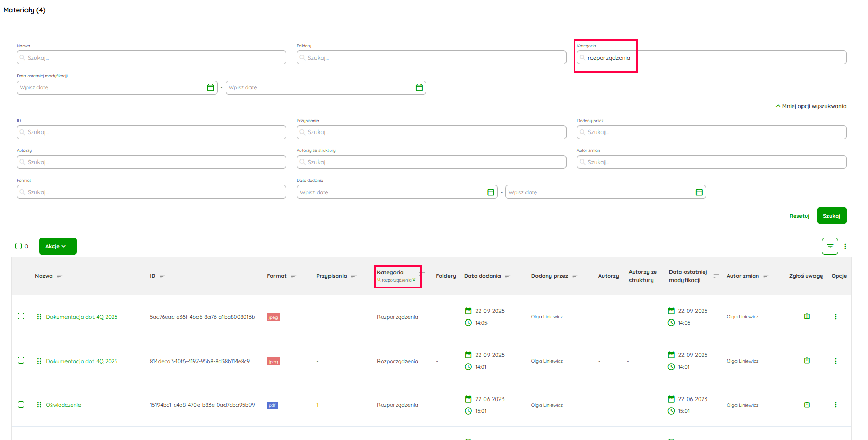The width and height of the screenshot is (868, 440).
Task: Click the Dodany przez column header
Action: click(x=549, y=276)
